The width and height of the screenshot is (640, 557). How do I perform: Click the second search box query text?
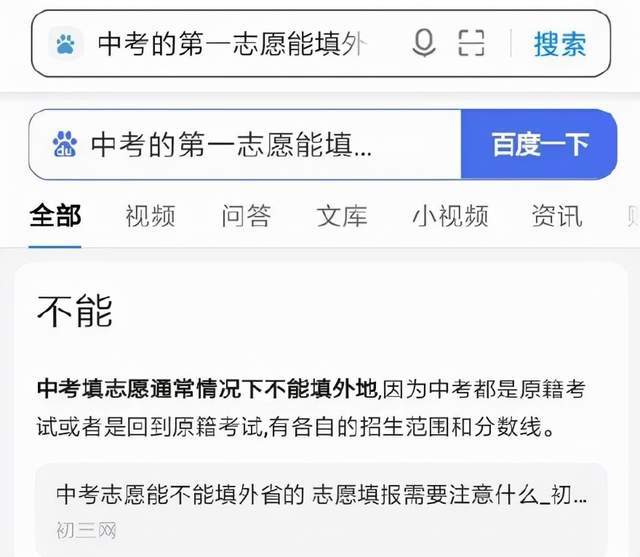231,144
